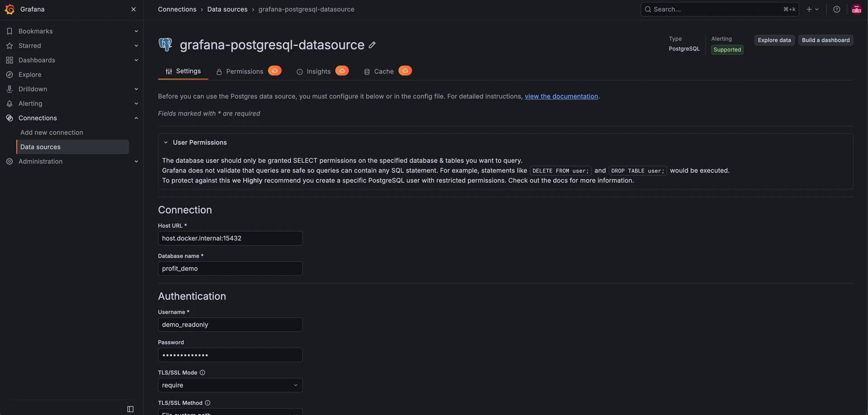Image resolution: width=868 pixels, height=415 pixels.
Task: Expand the Administration section chevron
Action: [x=136, y=161]
